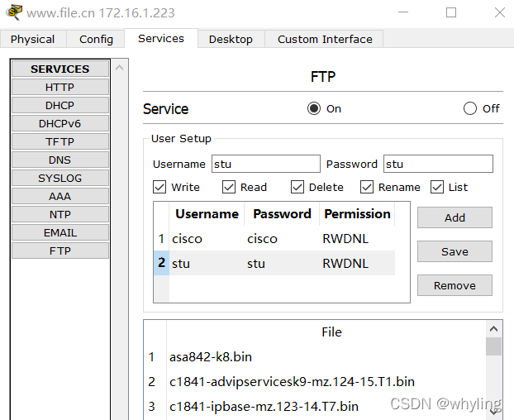Image resolution: width=514 pixels, height=420 pixels.
Task: Switch to the Physical tab
Action: pos(33,39)
